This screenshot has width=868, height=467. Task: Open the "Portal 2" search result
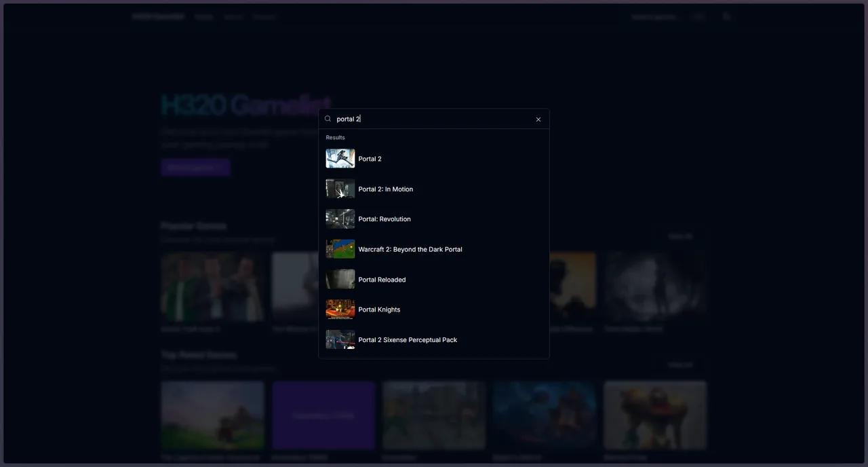[x=434, y=159]
